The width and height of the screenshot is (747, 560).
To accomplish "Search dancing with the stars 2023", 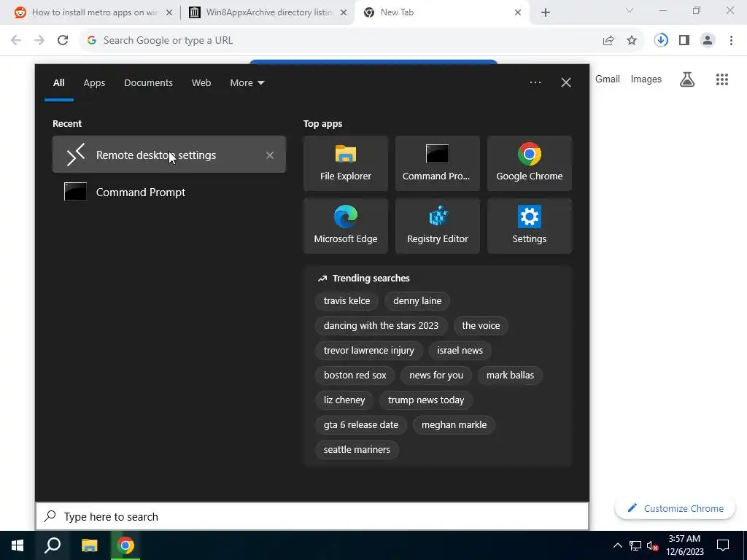I will coord(381,325).
